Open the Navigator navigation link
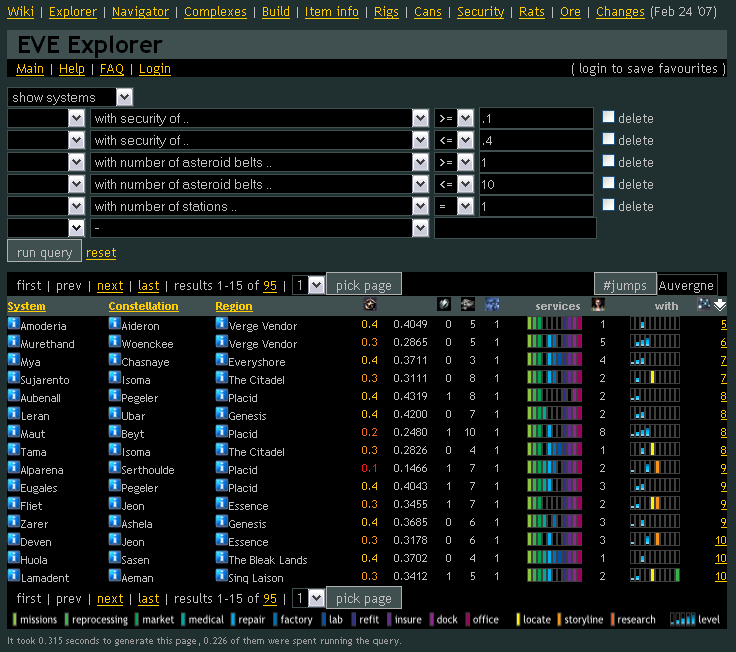The image size is (736, 652). (x=140, y=12)
